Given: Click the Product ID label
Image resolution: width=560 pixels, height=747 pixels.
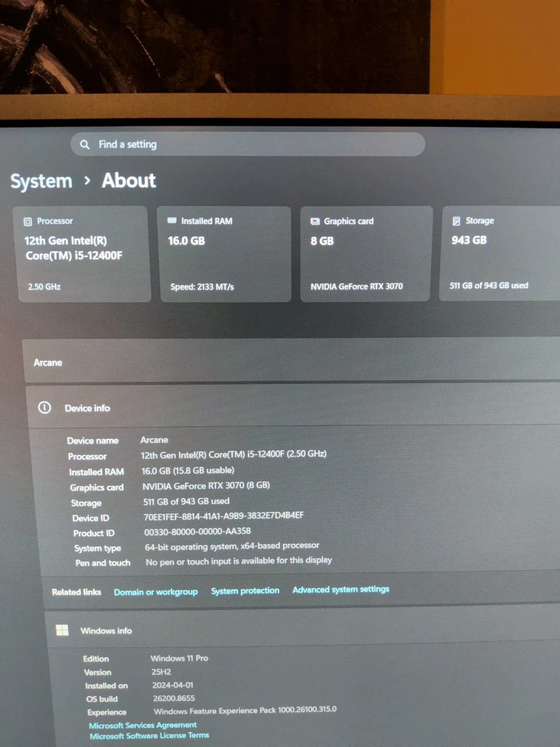Looking at the screenshot, I should (94, 533).
